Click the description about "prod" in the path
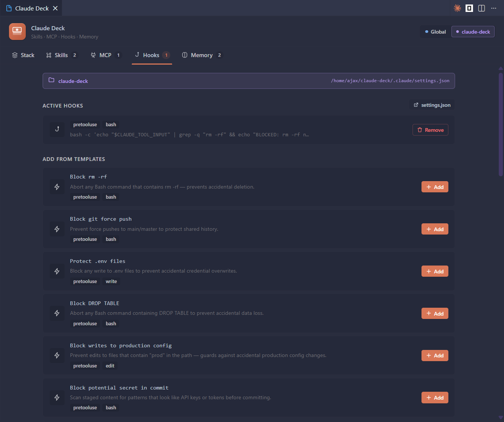The width and height of the screenshot is (504, 422). [x=198, y=355]
